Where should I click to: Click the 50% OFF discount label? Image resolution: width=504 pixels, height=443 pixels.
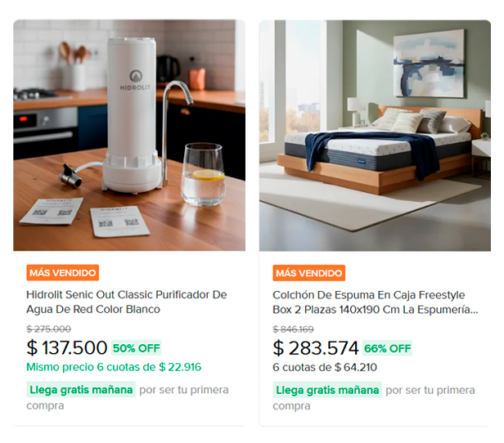pyautogui.click(x=137, y=348)
